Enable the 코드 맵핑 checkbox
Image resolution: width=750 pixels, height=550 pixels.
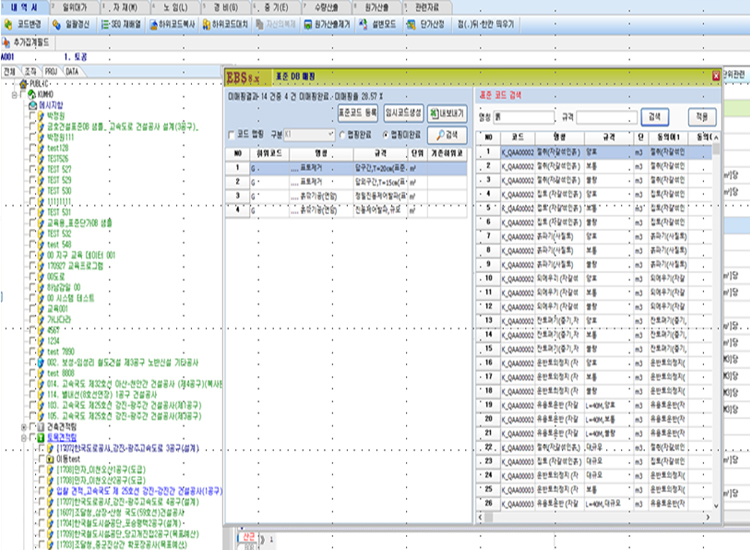coord(231,133)
